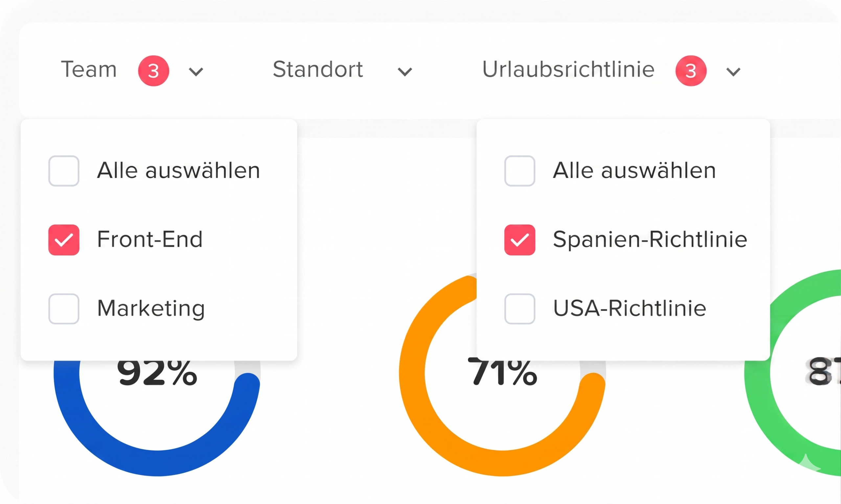
Task: Click the 92% value text
Action: [157, 374]
